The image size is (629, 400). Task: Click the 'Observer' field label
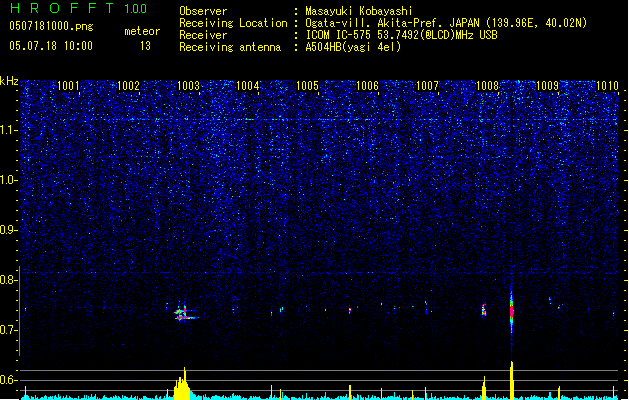pos(203,11)
